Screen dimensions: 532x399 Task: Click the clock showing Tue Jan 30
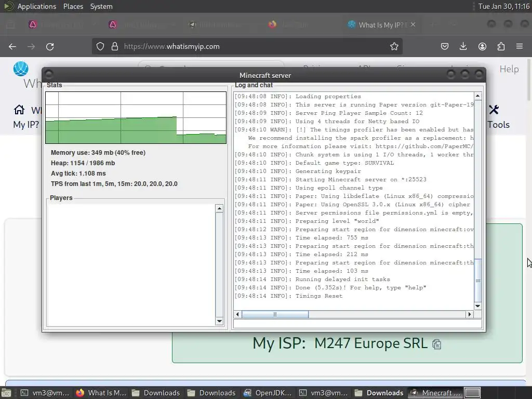click(x=504, y=6)
